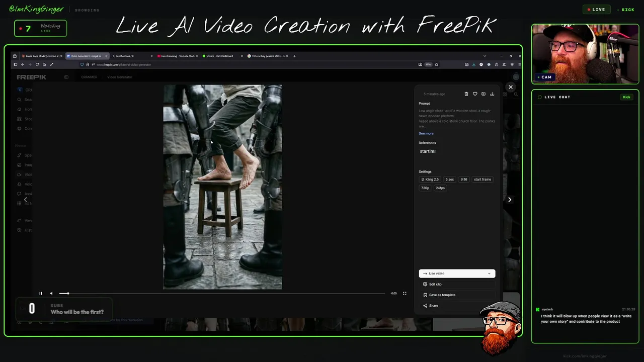Go back in the browser
Viewport: 644px width, 362px height.
click(23, 64)
